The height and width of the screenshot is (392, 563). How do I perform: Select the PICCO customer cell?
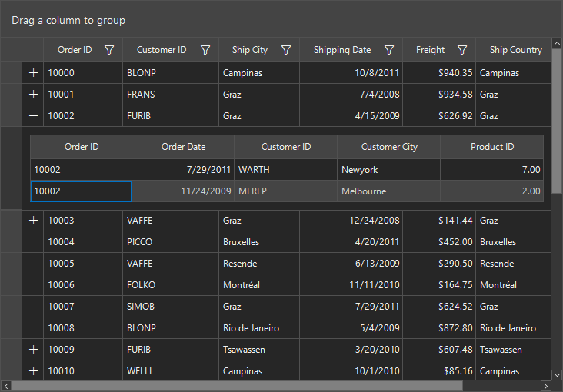(x=171, y=242)
